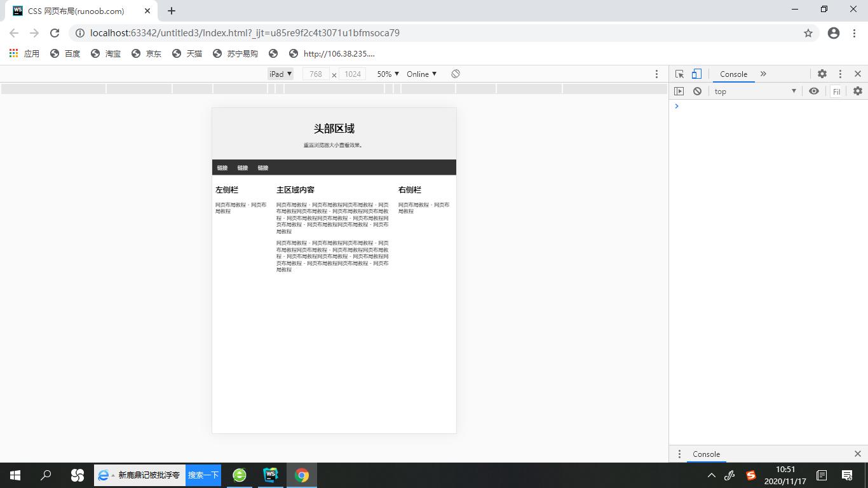Click the bookmark star in the address bar

807,32
